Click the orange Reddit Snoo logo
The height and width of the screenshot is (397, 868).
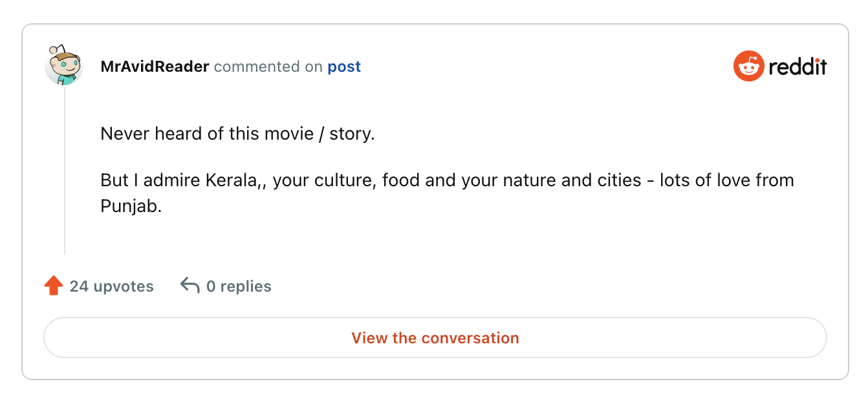coord(748,66)
